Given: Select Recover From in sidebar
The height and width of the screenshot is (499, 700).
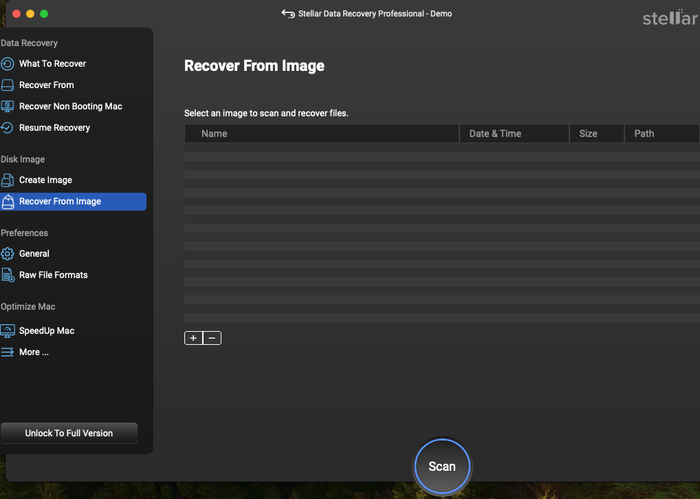Looking at the screenshot, I should point(46,85).
